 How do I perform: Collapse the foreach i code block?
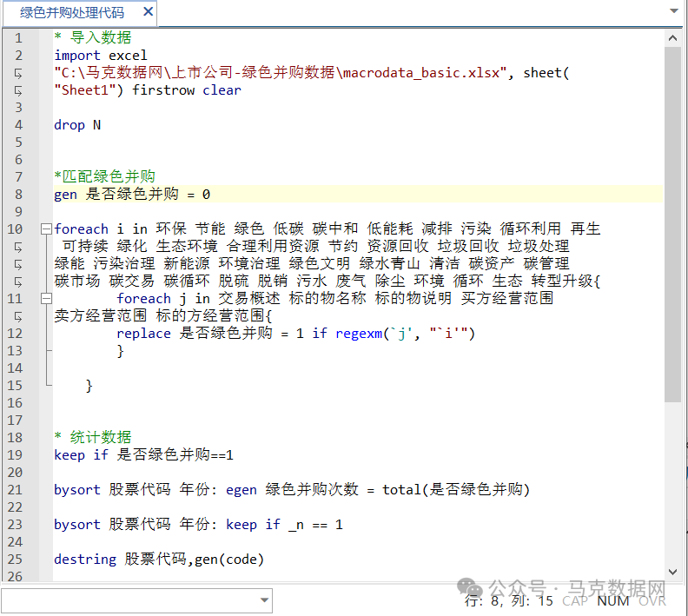coord(46,229)
